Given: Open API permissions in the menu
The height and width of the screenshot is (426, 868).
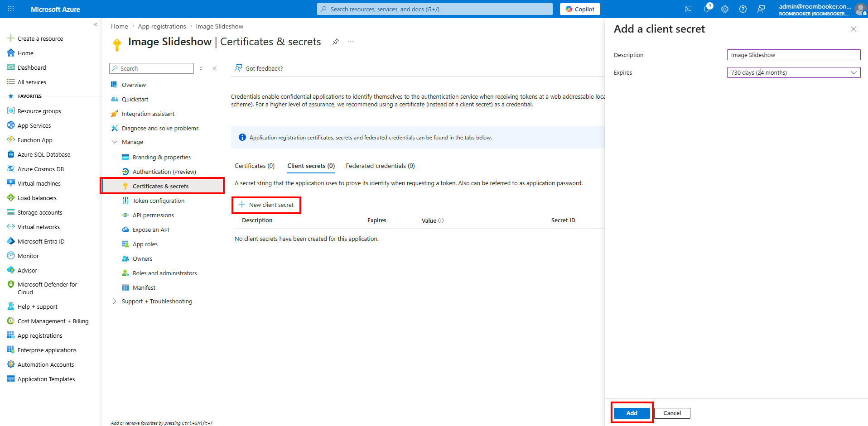Looking at the screenshot, I should (x=153, y=215).
